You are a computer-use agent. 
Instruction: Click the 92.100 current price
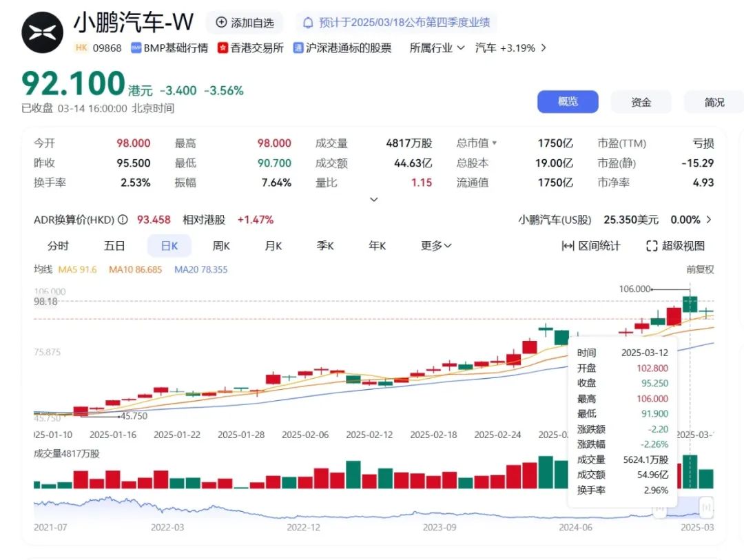click(x=74, y=83)
